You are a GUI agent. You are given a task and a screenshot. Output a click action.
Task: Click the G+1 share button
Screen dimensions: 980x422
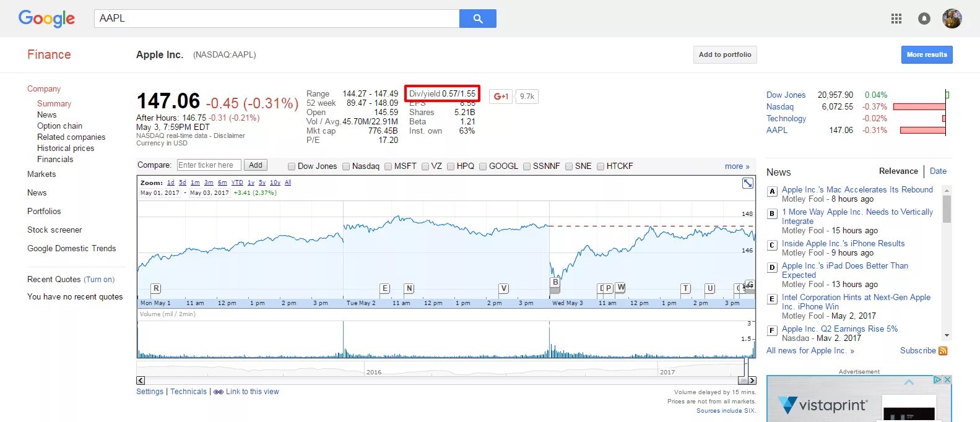click(x=501, y=97)
